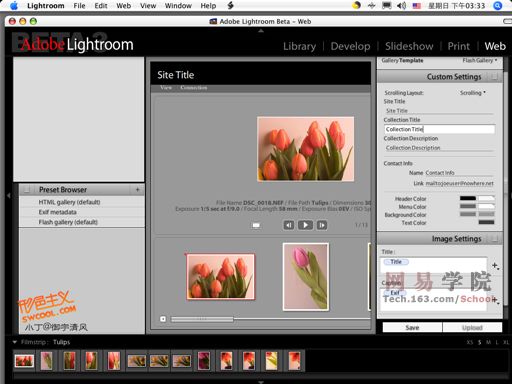Click the volume icon in the menu bar
The height and width of the screenshot is (384, 512).
401,6
